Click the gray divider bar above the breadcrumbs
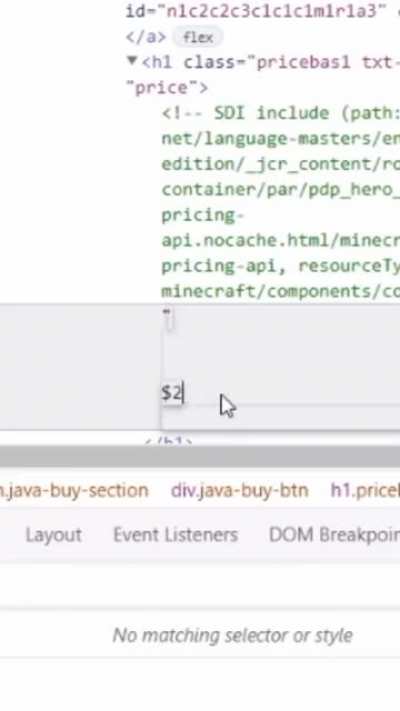 pyautogui.click(x=200, y=456)
